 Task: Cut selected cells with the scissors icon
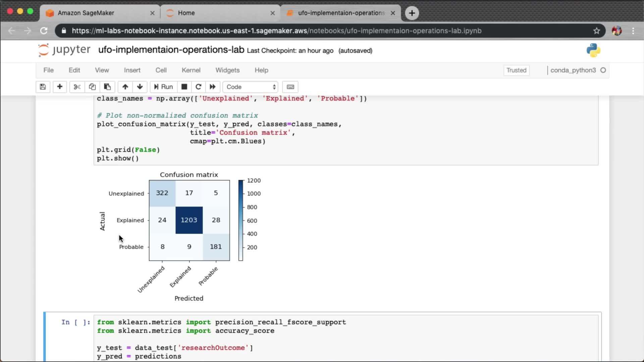point(77,87)
